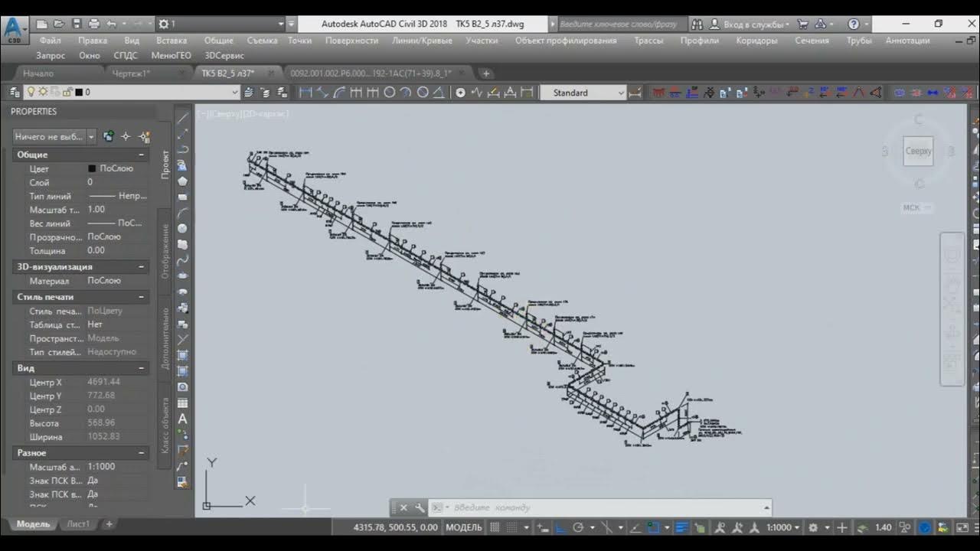Open the Коридоры menu

[x=756, y=41]
